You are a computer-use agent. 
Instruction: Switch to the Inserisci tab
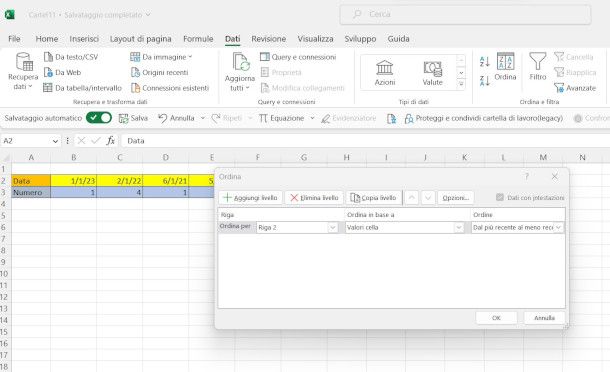pos(84,39)
